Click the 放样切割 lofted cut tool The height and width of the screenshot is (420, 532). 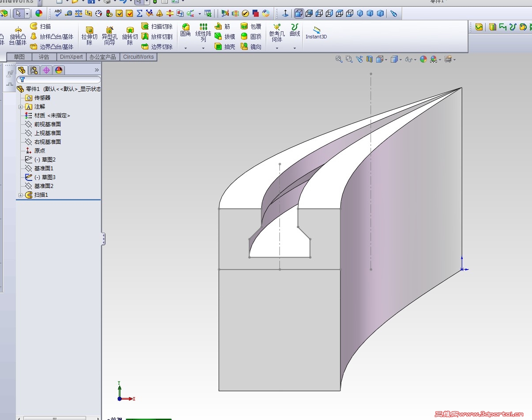point(157,37)
